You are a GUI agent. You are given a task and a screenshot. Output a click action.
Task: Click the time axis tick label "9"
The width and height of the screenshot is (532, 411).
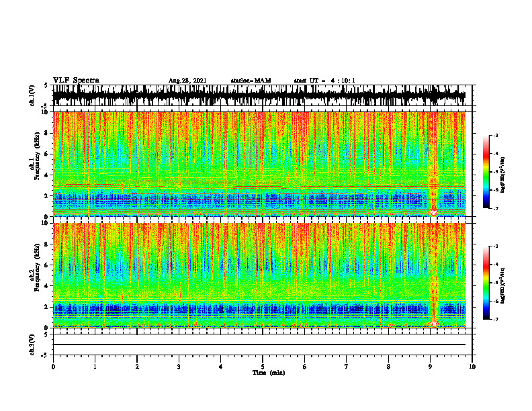(x=430, y=366)
